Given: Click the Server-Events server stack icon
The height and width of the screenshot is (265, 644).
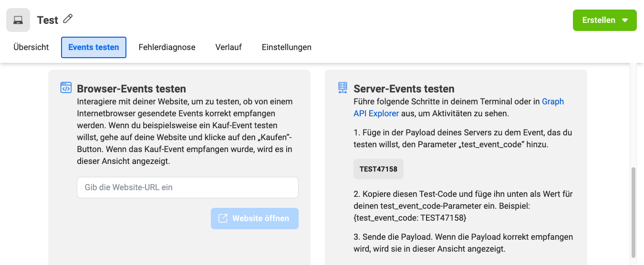Looking at the screenshot, I should click(x=343, y=88).
